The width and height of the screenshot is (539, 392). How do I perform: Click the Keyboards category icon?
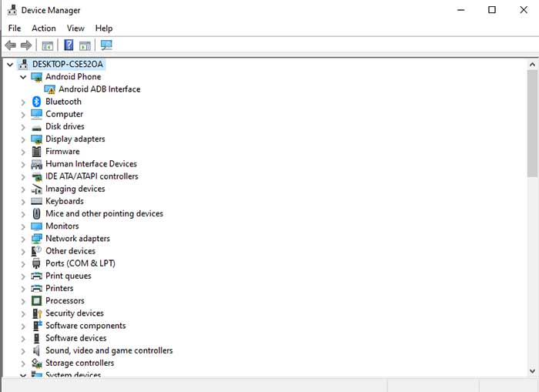(x=36, y=201)
